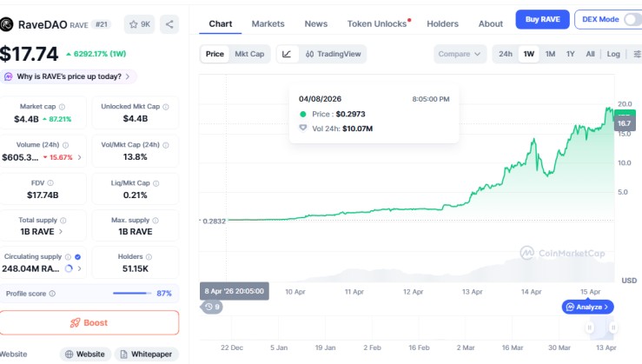Click the share icon next to RaveDAO
Screen dimensions: 642x364
pyautogui.click(x=169, y=24)
